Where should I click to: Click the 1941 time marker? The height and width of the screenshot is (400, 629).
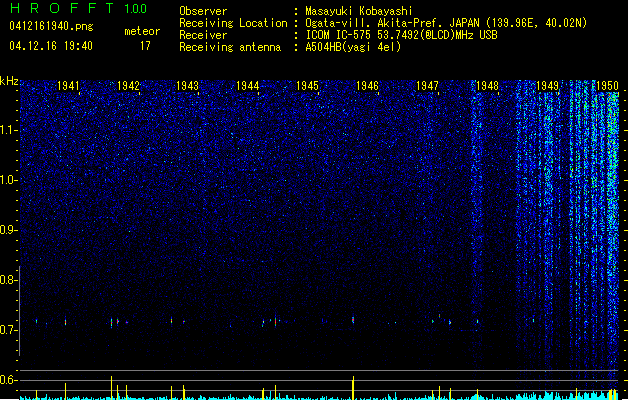click(x=68, y=86)
